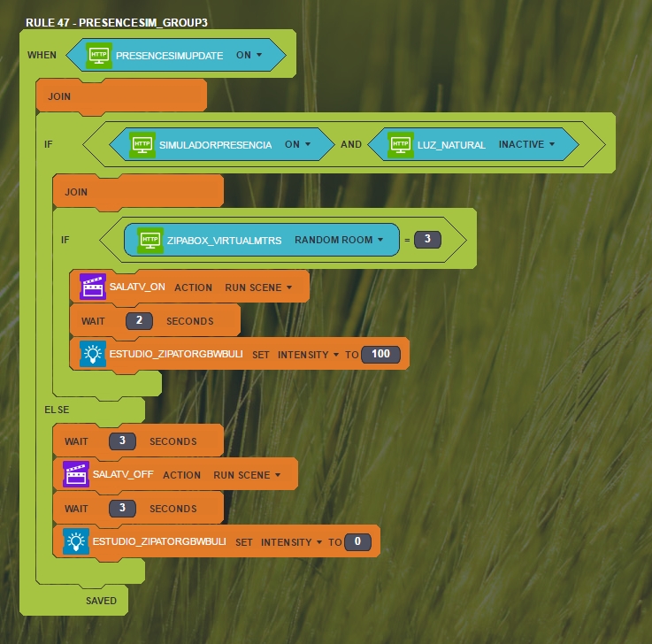The image size is (652, 644).
Task: Edit the random room comparison value 3
Action: 427,240
